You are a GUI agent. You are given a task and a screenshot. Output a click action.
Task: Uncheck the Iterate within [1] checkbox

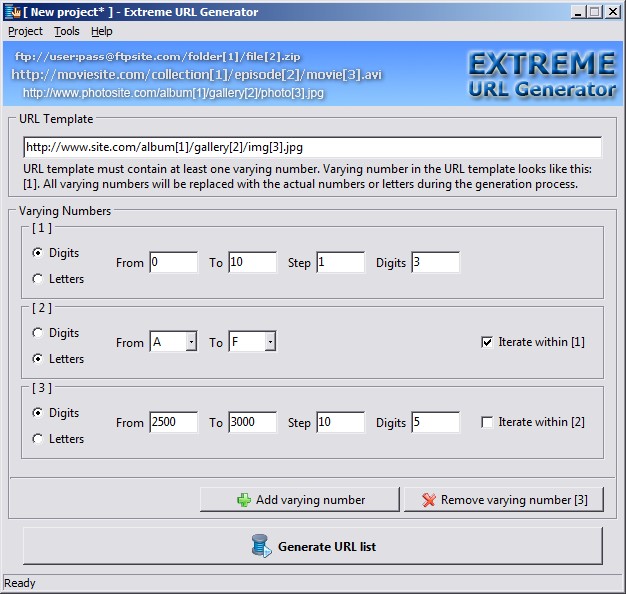point(488,342)
